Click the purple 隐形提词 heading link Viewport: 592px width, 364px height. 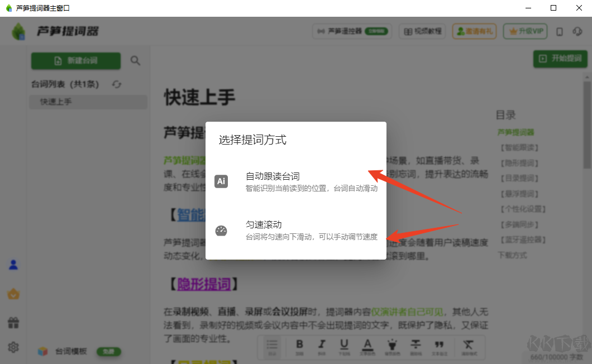204,284
